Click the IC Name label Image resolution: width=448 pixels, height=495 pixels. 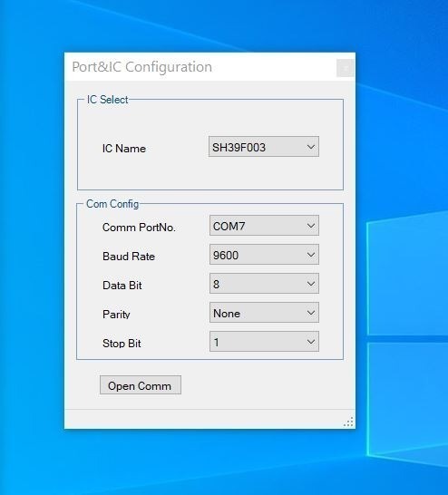click(x=123, y=149)
